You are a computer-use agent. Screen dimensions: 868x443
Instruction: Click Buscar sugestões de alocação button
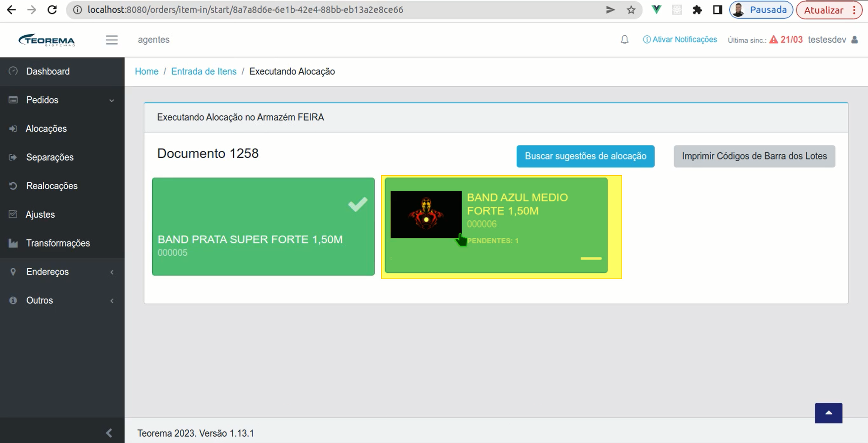(585, 156)
